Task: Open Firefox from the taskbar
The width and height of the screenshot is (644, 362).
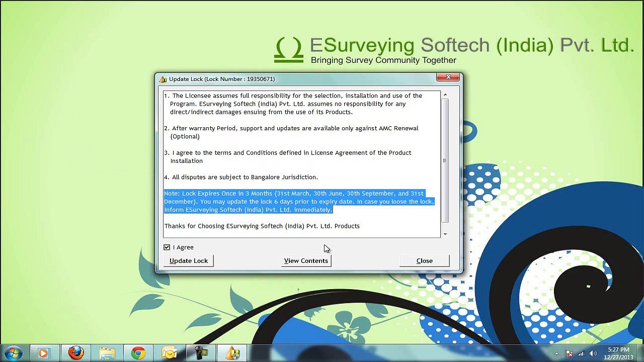Action: click(76, 353)
